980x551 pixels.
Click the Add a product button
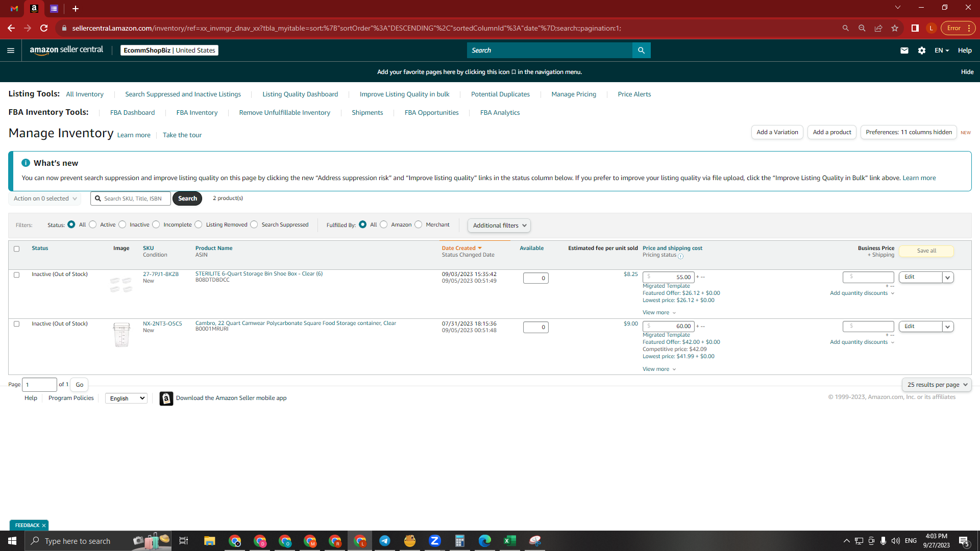pyautogui.click(x=832, y=132)
